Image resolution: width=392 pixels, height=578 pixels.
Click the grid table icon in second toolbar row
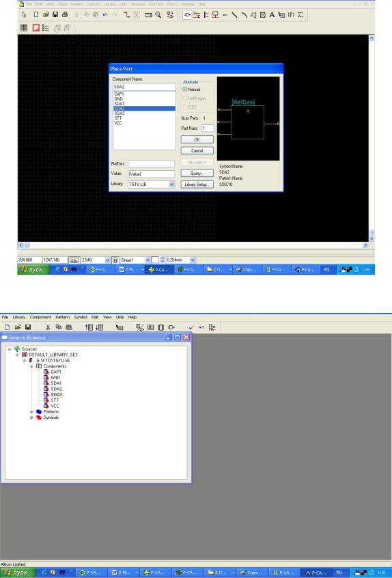click(24, 27)
